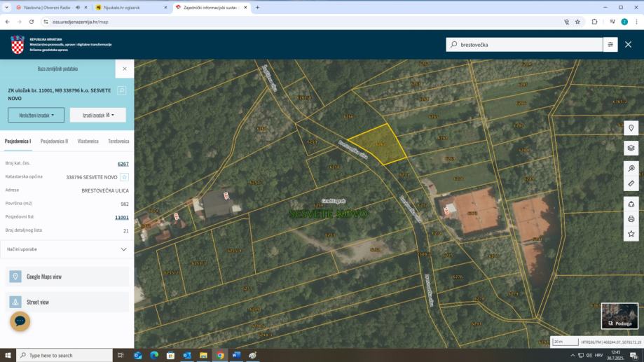Open Chrome three-dot menu

636,22
